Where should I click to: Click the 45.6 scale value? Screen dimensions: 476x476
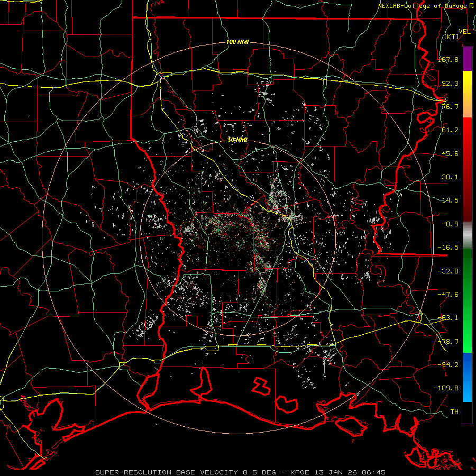(x=450, y=153)
